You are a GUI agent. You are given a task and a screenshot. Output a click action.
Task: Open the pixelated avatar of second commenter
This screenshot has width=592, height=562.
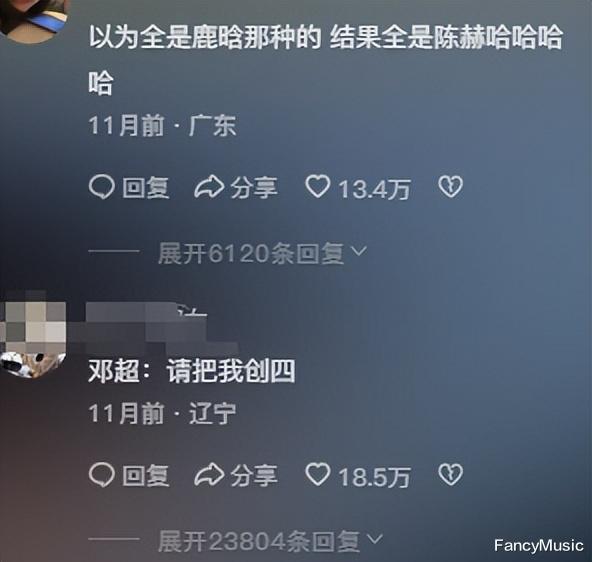[x=33, y=334]
